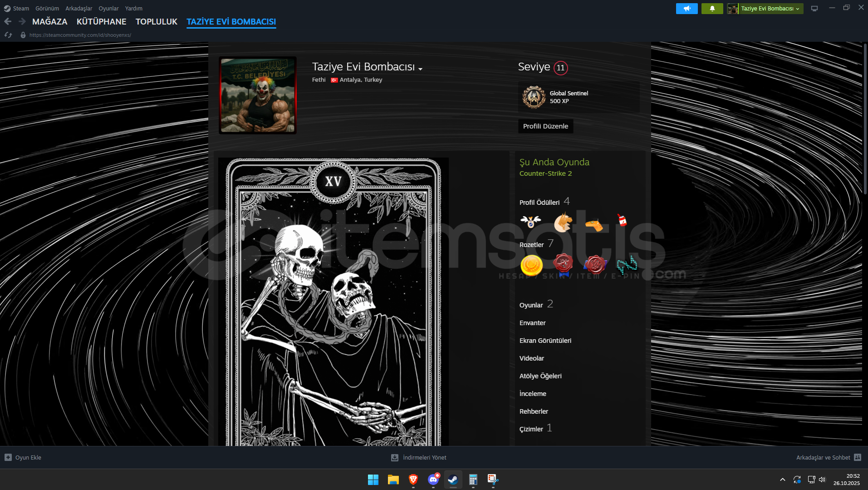Click the red seal badge beside teal badge
The height and width of the screenshot is (490, 868).
pyautogui.click(x=595, y=265)
